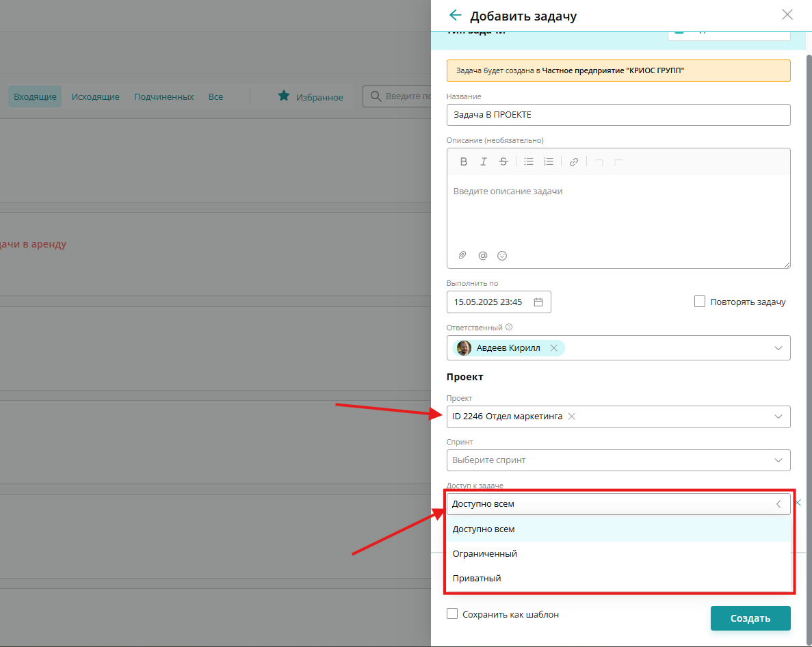
Task: Switch to the Все tab
Action: pos(215,96)
